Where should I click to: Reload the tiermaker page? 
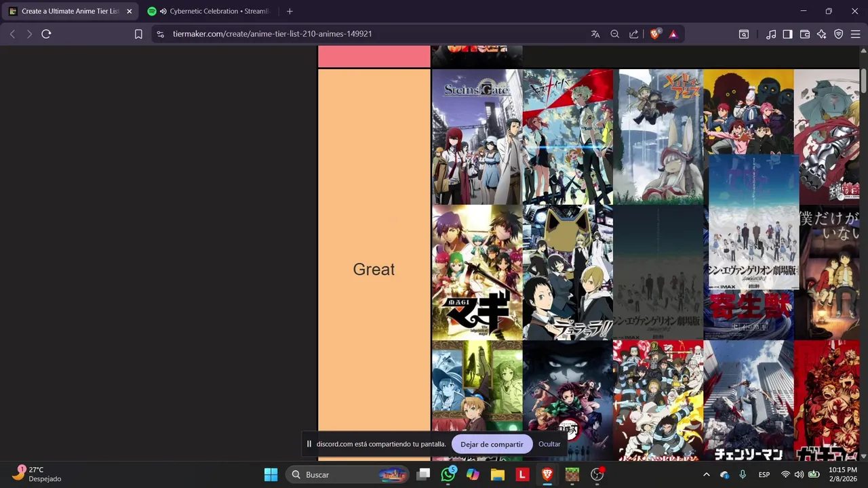(46, 34)
